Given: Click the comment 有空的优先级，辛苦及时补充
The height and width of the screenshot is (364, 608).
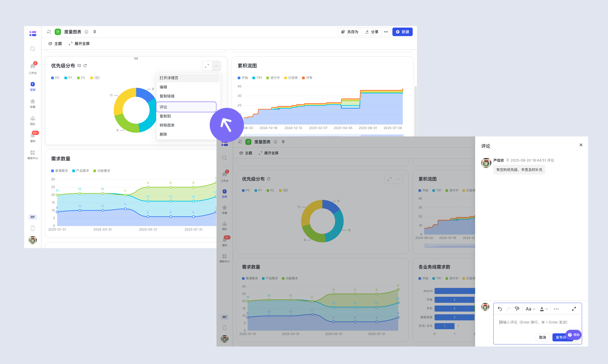Looking at the screenshot, I should point(519,170).
